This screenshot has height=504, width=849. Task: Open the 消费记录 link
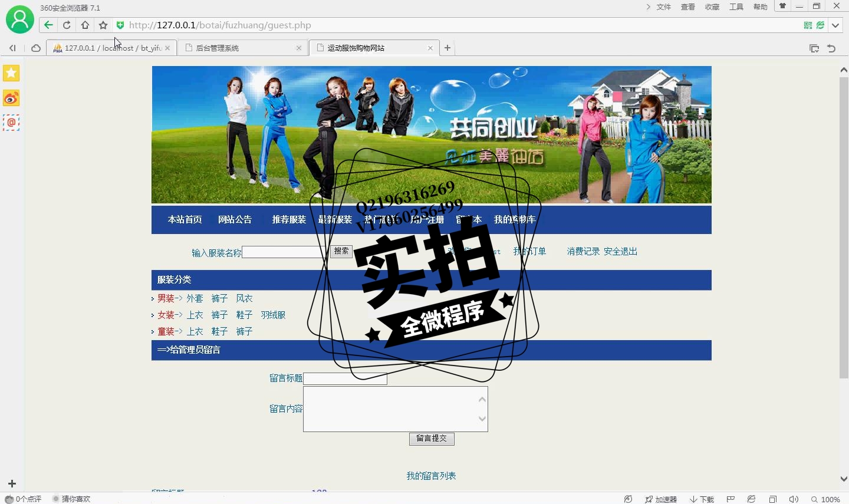(x=583, y=252)
